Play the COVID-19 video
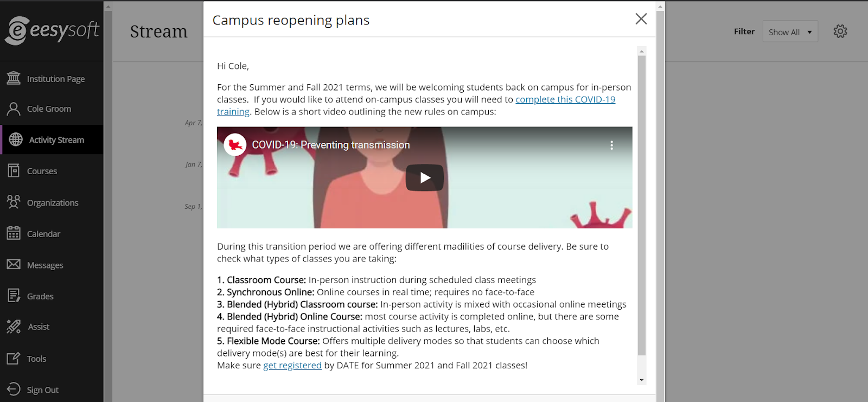The image size is (868, 402). coord(425,177)
